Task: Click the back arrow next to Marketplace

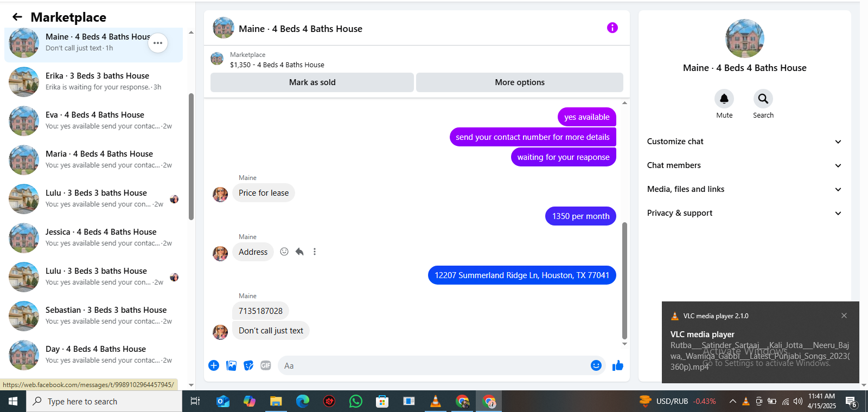Action: pyautogui.click(x=17, y=17)
